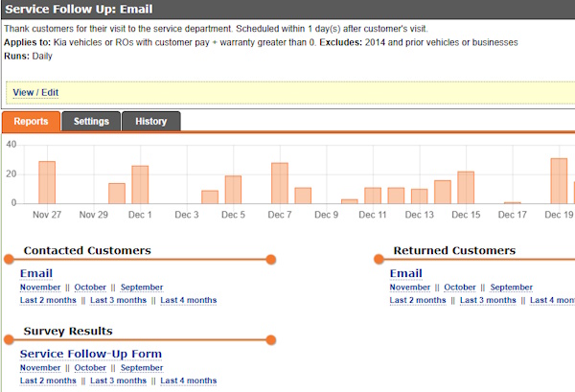
Task: Click the Nov 27 bar in chart
Action: [47, 182]
